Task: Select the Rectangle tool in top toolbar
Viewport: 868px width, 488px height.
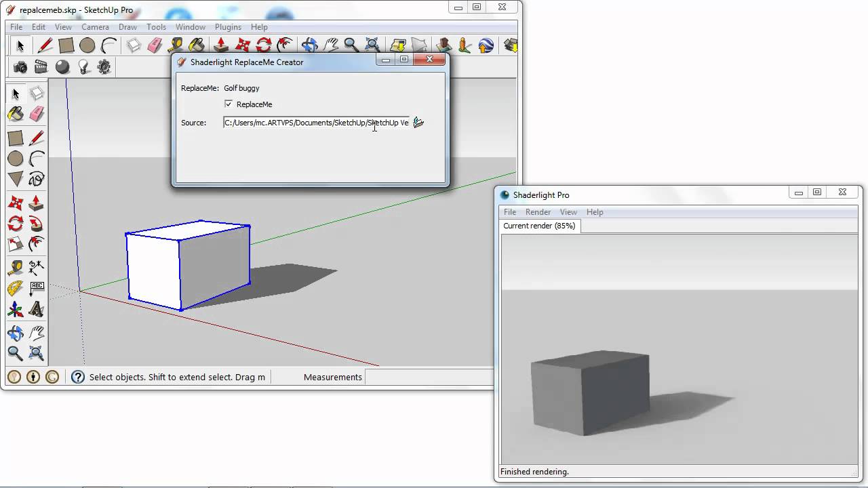Action: (66, 45)
